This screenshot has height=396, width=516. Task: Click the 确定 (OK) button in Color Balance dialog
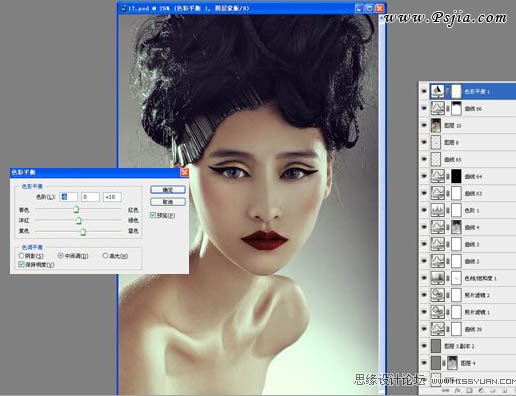[168, 190]
